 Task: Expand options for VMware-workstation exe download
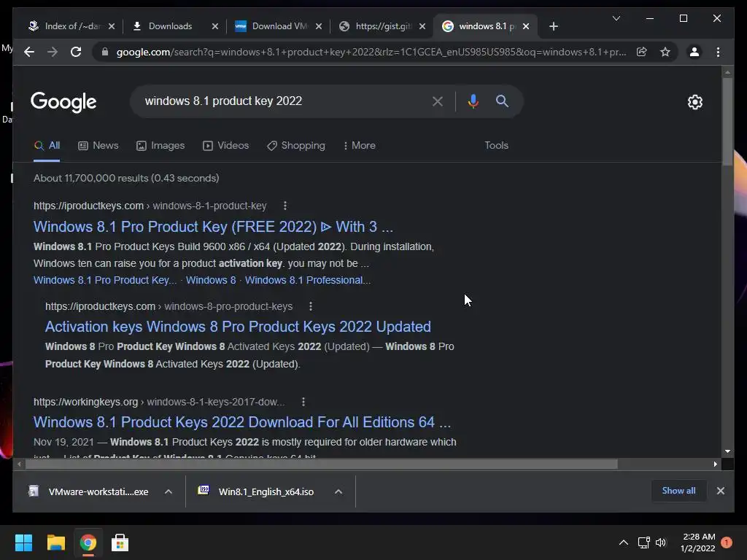[x=169, y=491]
